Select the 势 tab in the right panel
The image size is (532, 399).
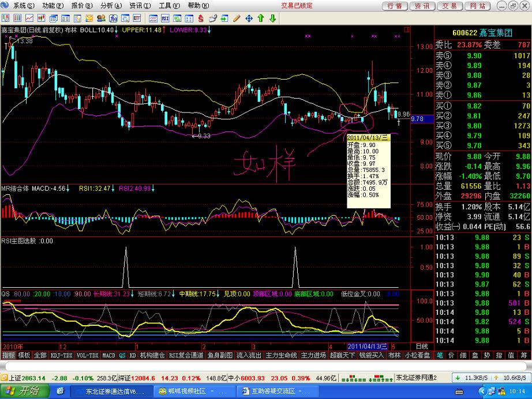[x=487, y=355]
